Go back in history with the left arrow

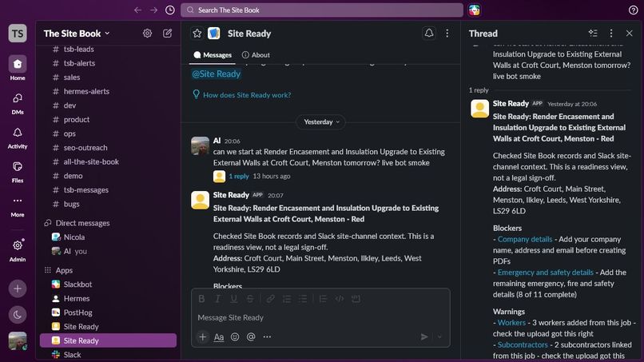[137, 10]
